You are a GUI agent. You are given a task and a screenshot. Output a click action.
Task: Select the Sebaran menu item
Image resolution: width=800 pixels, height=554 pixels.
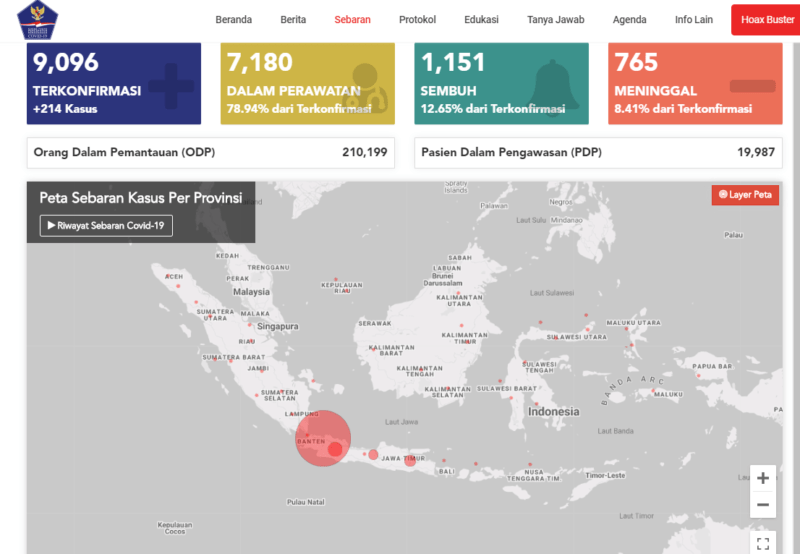pos(352,19)
